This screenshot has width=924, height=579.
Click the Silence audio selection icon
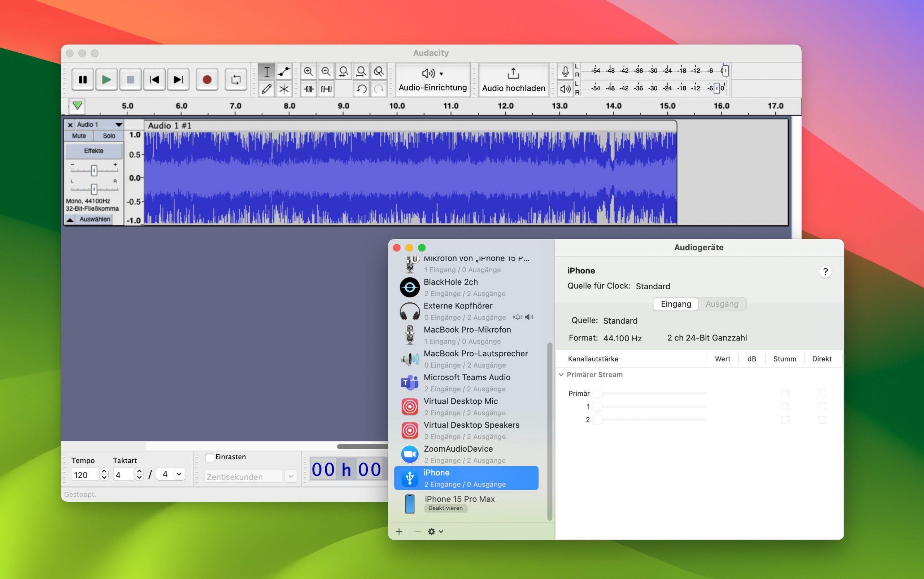326,89
